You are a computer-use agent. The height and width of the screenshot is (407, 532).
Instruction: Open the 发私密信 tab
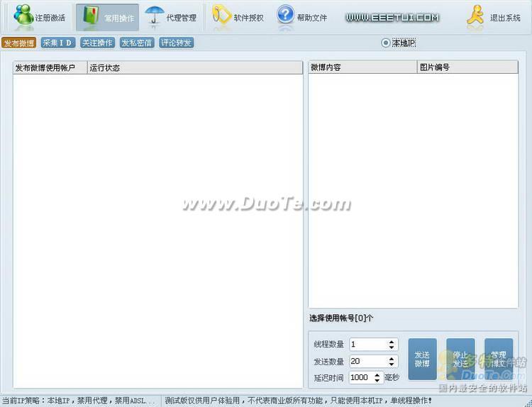(136, 43)
